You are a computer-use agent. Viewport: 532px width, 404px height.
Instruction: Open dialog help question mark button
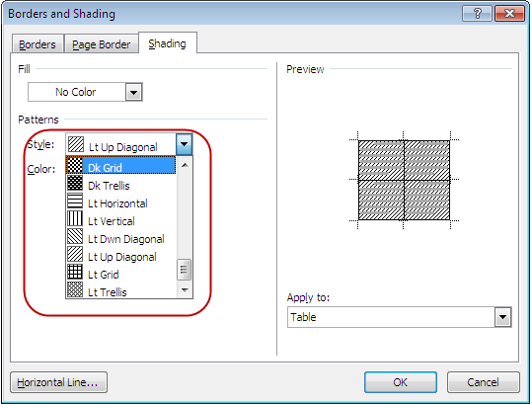click(477, 14)
